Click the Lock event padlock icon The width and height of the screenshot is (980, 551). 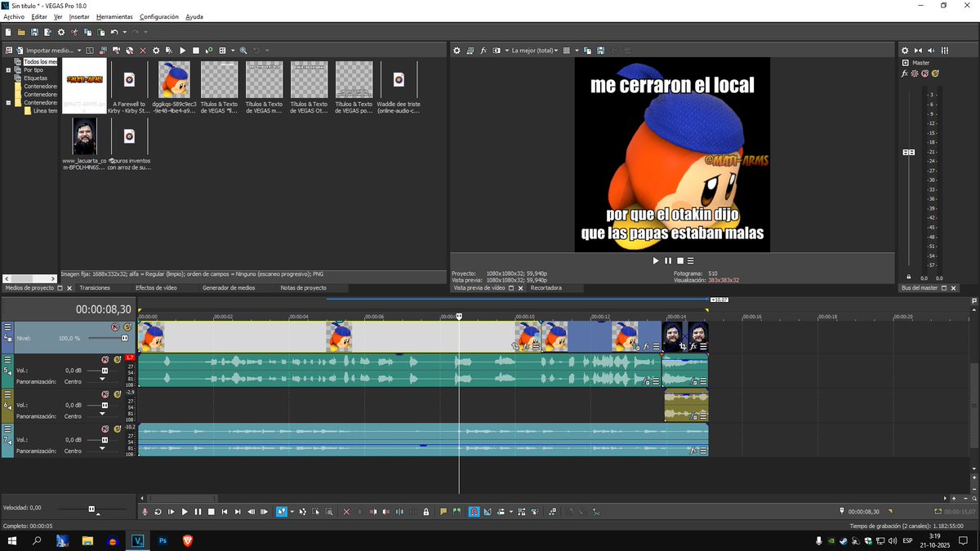pyautogui.click(x=425, y=512)
